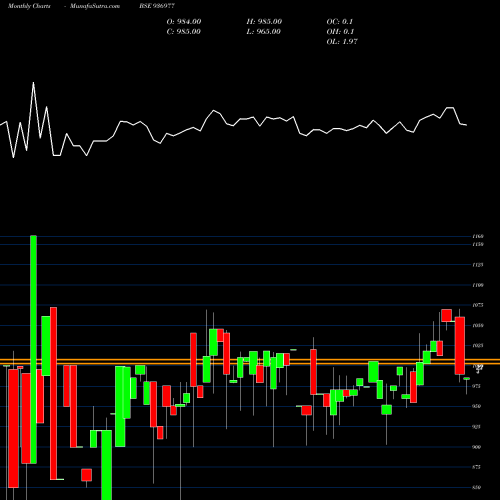Click the 1075 price axis label
Viewport: 500px width, 500px height.
point(478,305)
